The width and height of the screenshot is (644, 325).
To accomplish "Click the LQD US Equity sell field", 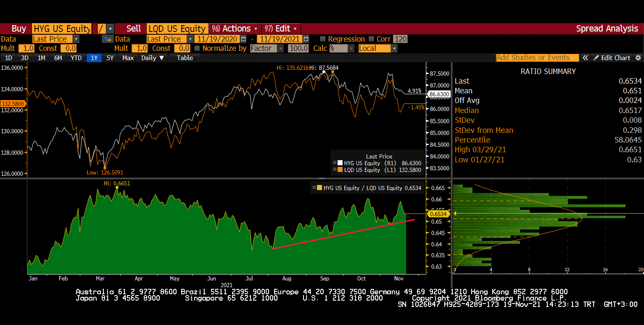I will 177,29.
